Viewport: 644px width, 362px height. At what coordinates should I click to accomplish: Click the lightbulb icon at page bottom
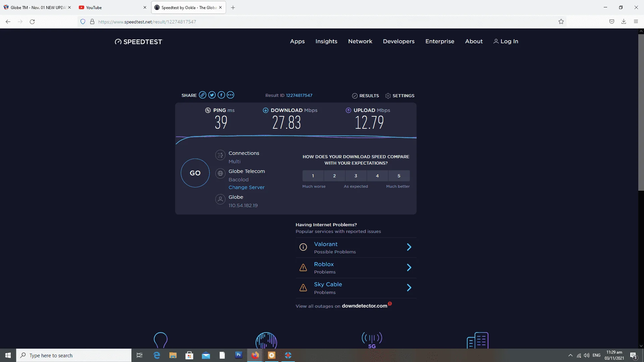(160, 340)
